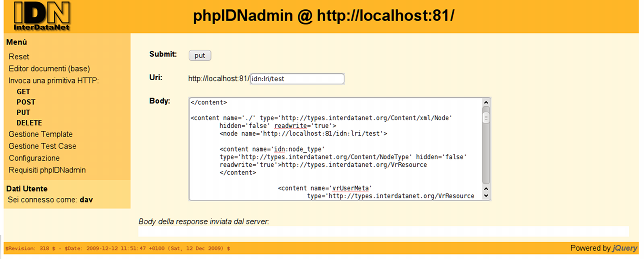Click the lower up arrow of Body scrollbar
644x259 pixels.
coord(486,189)
